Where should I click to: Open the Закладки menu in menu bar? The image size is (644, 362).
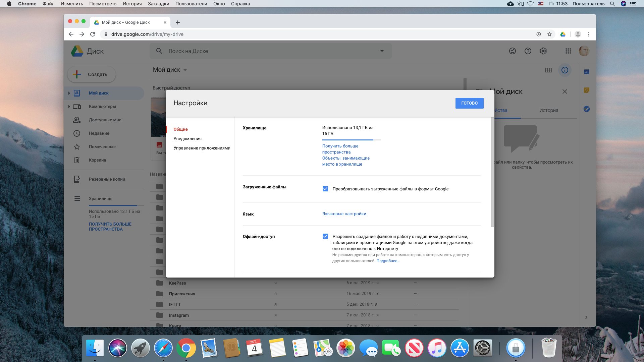(x=158, y=4)
